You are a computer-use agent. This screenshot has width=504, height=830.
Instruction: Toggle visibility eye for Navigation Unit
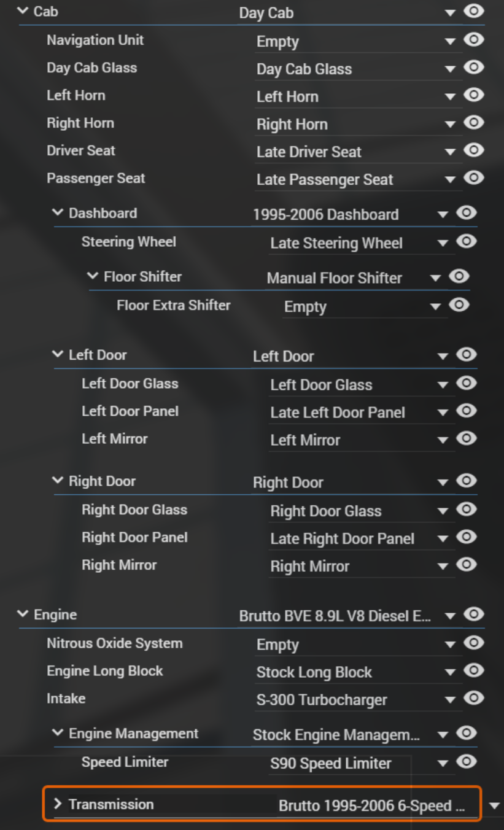pos(473,40)
